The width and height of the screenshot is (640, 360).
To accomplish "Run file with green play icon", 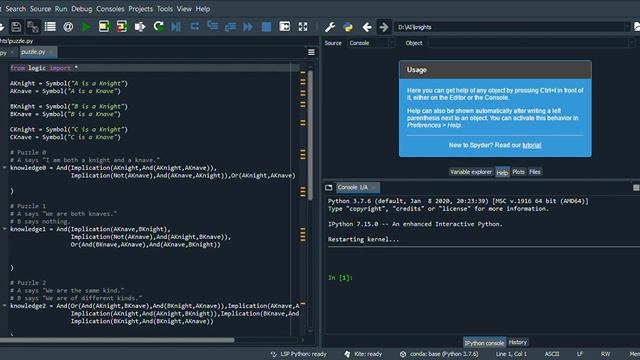I will (86, 27).
